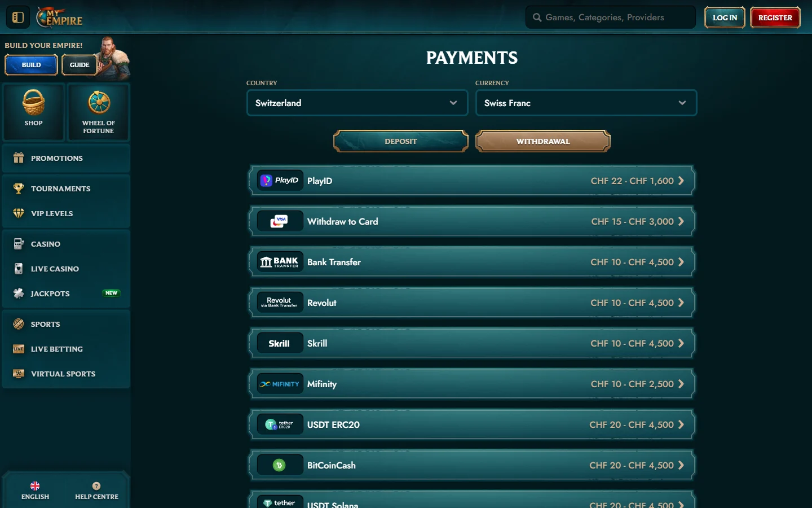Switch to the Deposit tab
The width and height of the screenshot is (812, 508).
tap(401, 141)
